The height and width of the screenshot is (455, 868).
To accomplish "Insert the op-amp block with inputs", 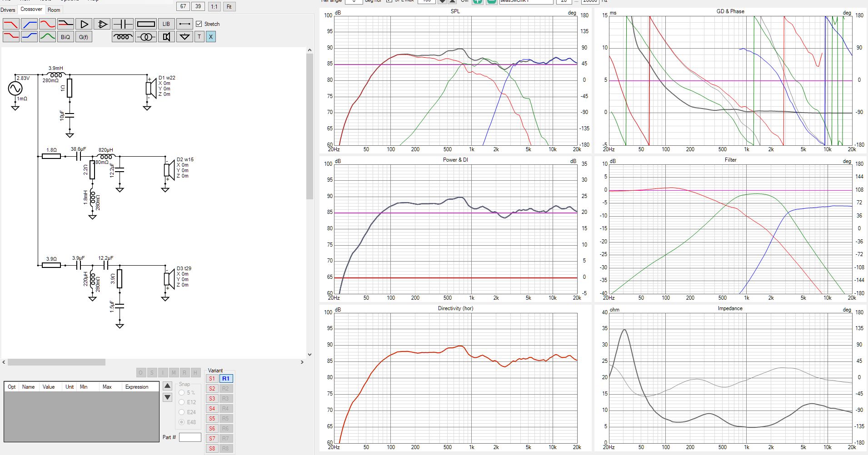I will [102, 24].
